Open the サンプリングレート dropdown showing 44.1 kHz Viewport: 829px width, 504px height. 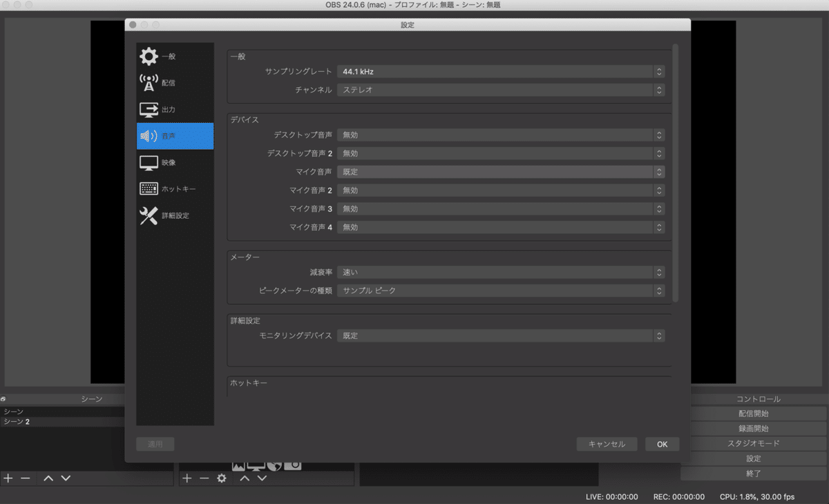501,71
